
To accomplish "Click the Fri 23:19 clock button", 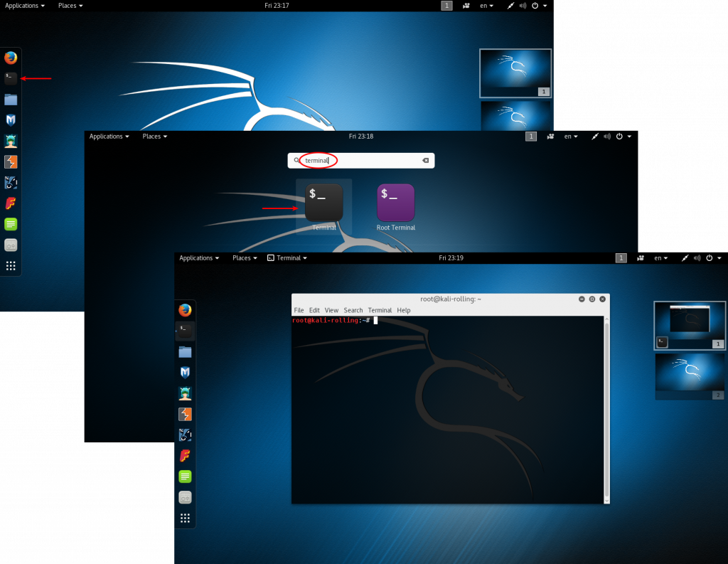I will click(451, 258).
